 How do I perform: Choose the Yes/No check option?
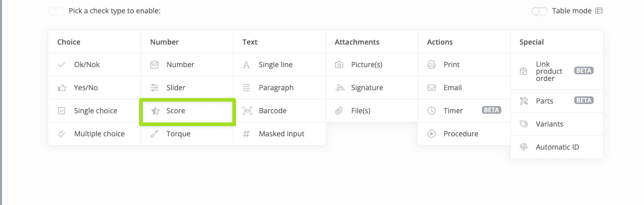(86, 88)
